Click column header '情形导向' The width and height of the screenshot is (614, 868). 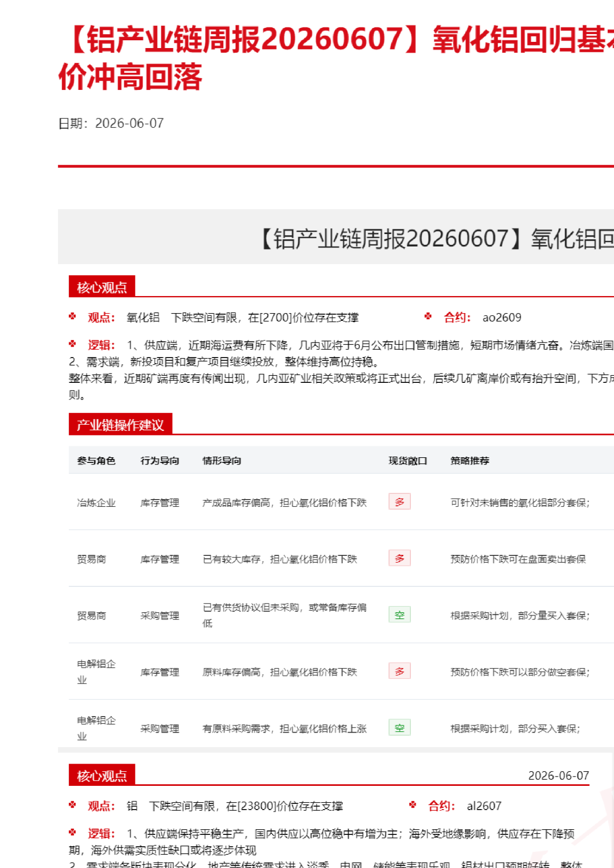(222, 461)
